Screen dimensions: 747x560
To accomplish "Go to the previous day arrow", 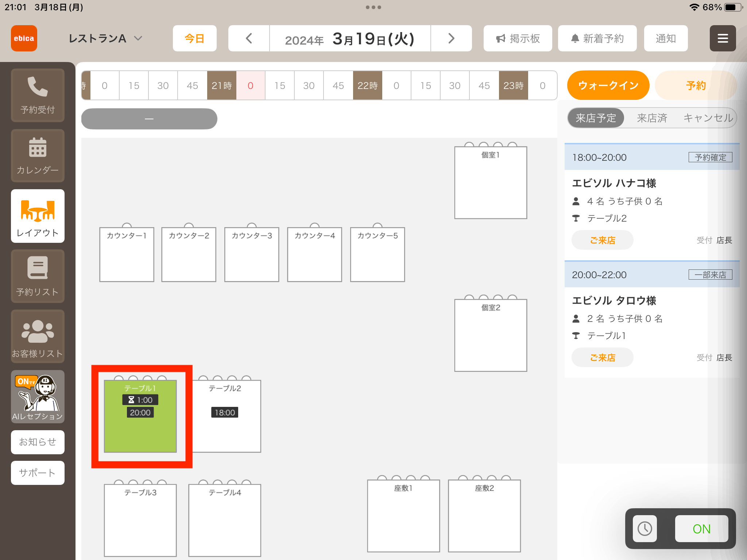I will pyautogui.click(x=249, y=38).
